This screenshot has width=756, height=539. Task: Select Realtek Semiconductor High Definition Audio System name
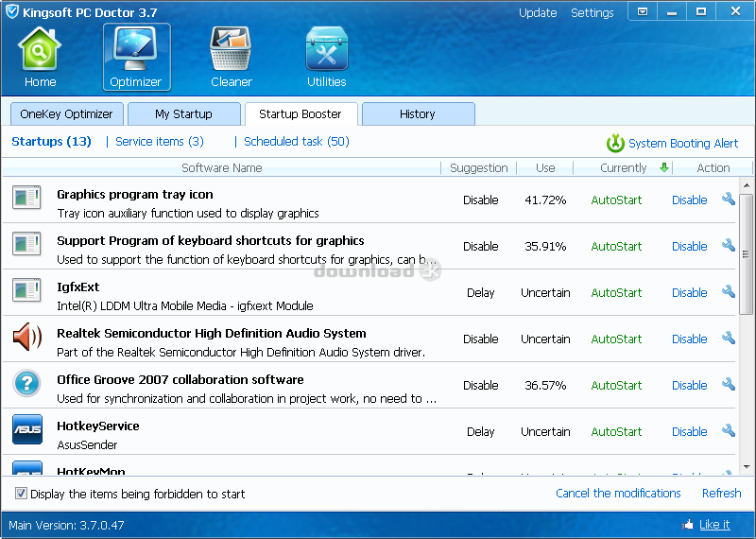211,334
